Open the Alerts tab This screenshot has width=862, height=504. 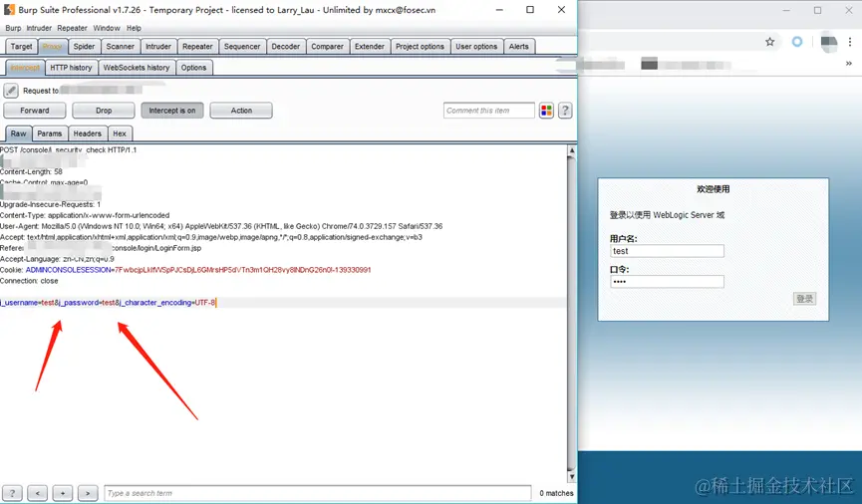519,47
